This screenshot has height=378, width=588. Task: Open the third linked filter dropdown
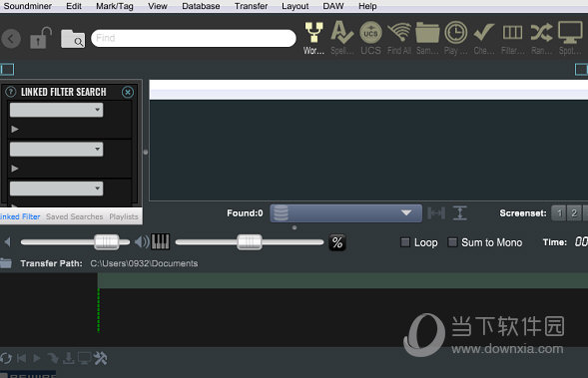coord(56,189)
